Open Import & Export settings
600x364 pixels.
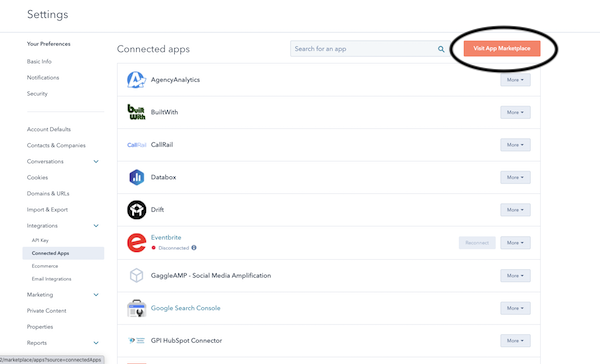tap(47, 210)
